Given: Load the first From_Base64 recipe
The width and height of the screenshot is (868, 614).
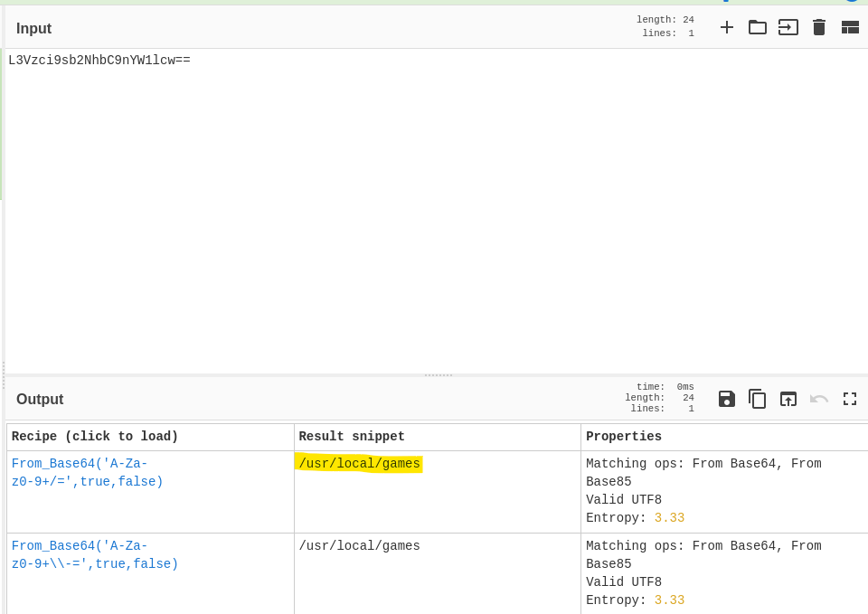Looking at the screenshot, I should point(87,473).
